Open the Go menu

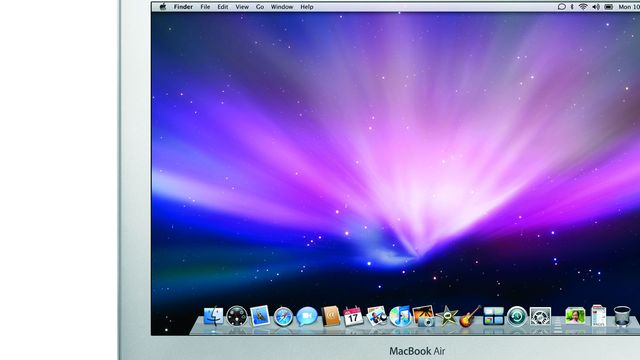click(260, 7)
